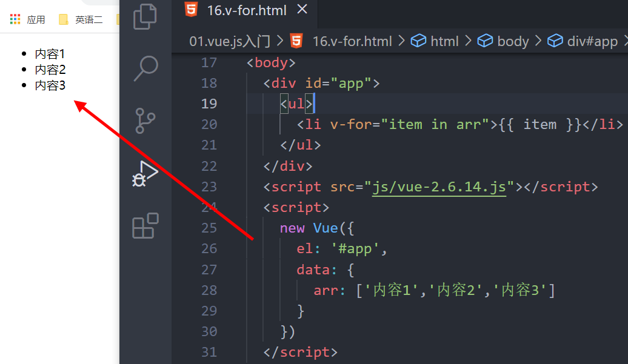The width and height of the screenshot is (628, 364).
Task: Click the 内容1 list item in the browser preview
Action: (x=50, y=53)
